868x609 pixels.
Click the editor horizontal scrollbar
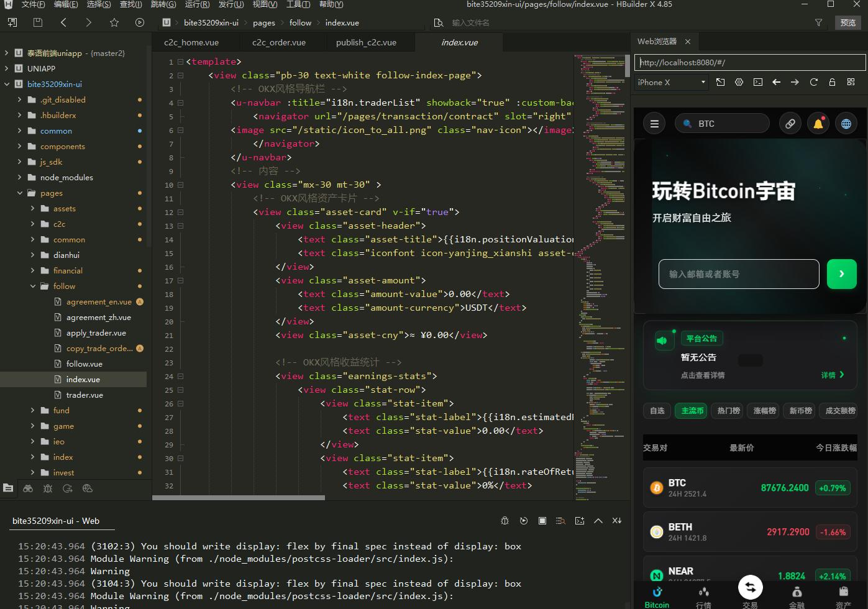pyautogui.click(x=239, y=497)
